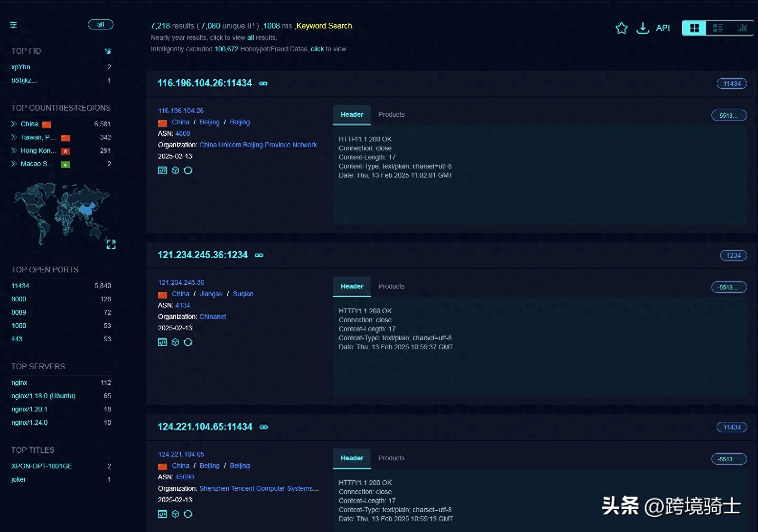Open the sidebar filter settings icon
This screenshot has width=758, height=532.
pyautogui.click(x=13, y=25)
